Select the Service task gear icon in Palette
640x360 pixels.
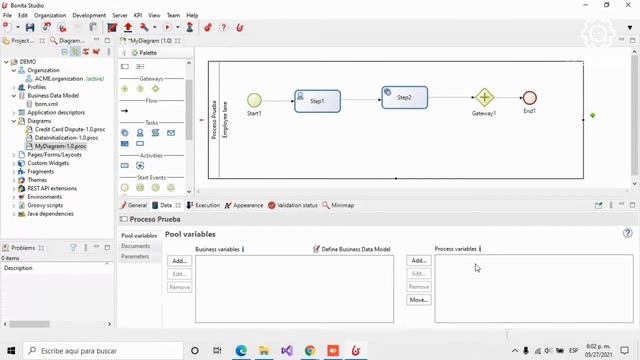click(125, 133)
